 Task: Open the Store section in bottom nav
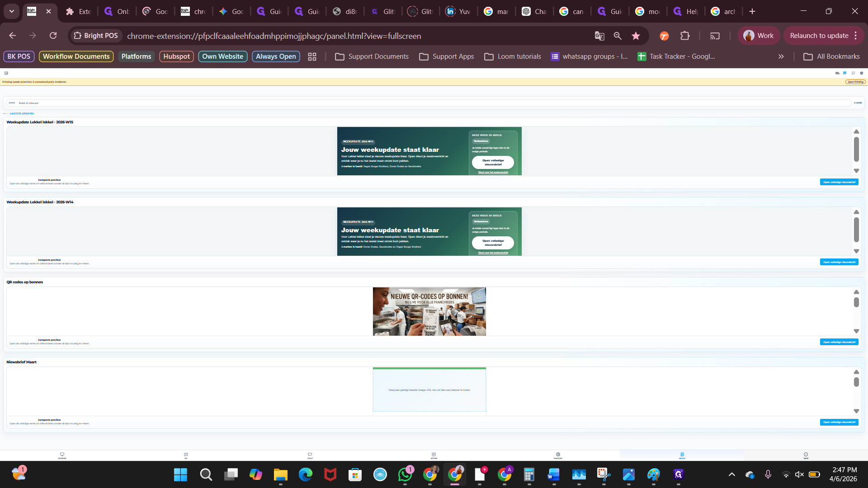pos(434,455)
